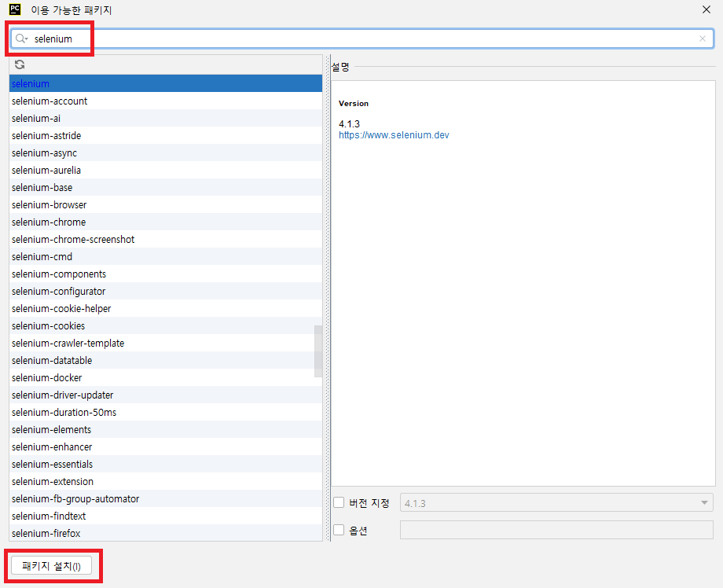Click the 4.1.3 version text in description
This screenshot has height=588, width=723.
349,123
